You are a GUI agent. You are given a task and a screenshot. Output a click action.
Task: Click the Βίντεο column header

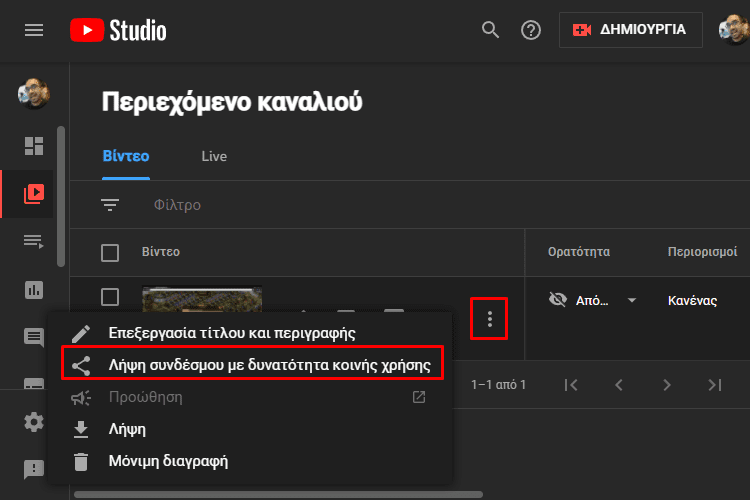coord(161,252)
